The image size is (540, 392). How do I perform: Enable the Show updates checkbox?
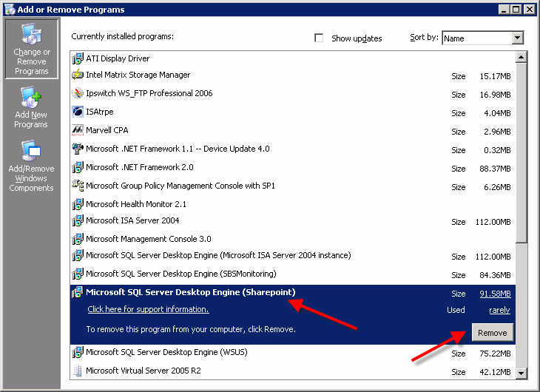pyautogui.click(x=319, y=38)
